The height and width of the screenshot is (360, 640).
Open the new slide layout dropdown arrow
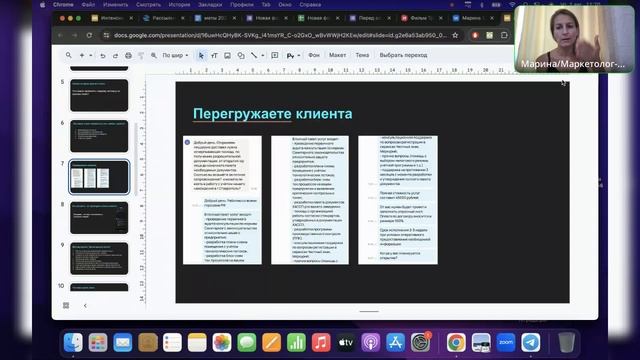point(91,56)
